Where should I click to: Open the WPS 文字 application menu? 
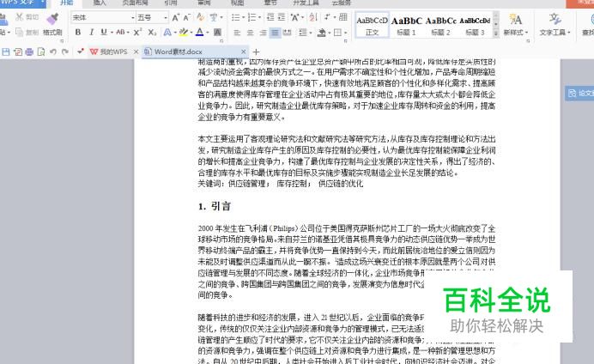pyautogui.click(x=22, y=3)
